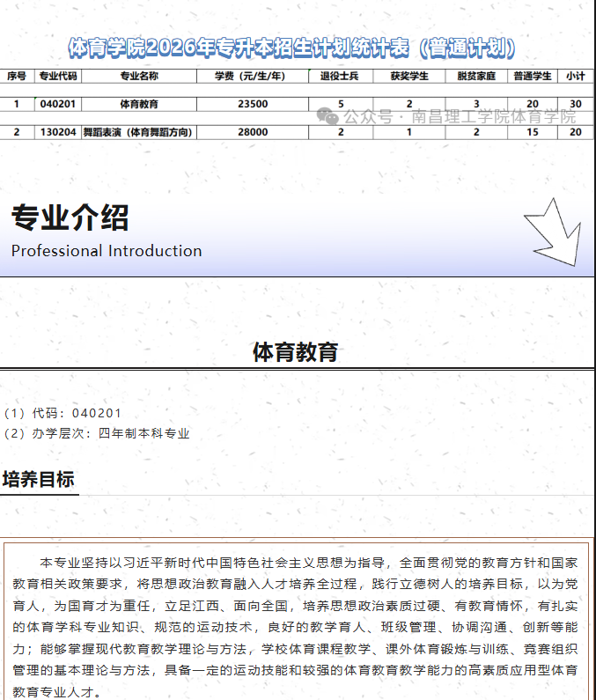Select the 130204 major code cell
This screenshot has width=596, height=700.
point(59,132)
